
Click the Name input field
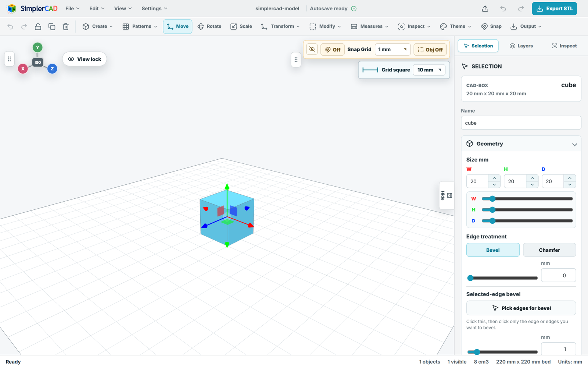(x=521, y=123)
